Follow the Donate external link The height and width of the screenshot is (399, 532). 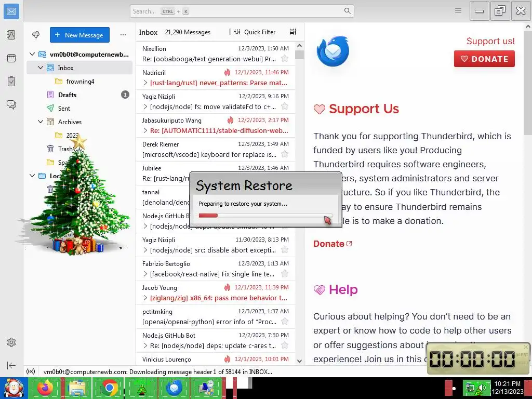point(332,244)
